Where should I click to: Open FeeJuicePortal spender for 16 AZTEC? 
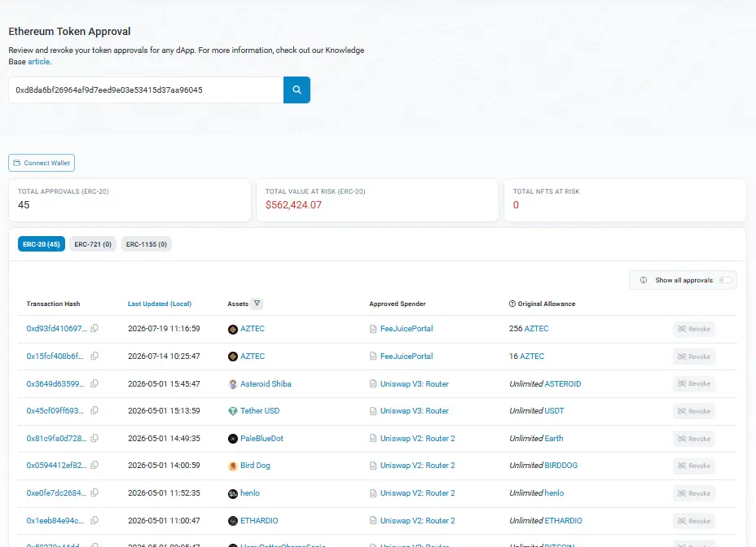[407, 357]
